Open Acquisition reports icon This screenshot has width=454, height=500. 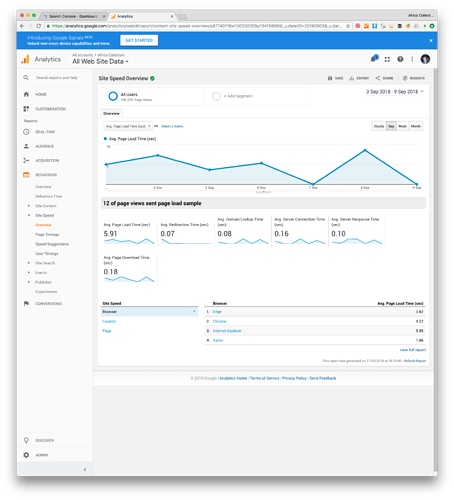(26, 160)
